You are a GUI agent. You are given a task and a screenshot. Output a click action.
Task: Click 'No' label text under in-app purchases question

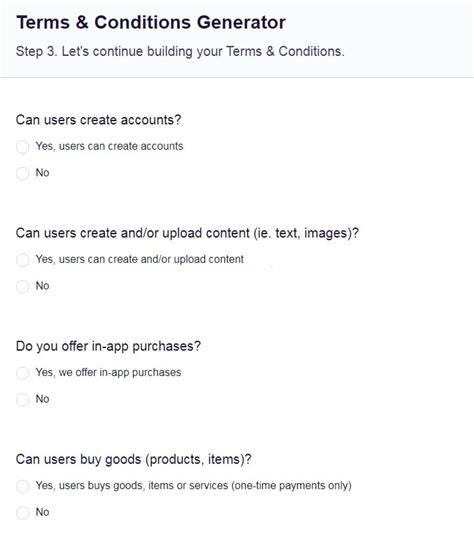coord(42,399)
